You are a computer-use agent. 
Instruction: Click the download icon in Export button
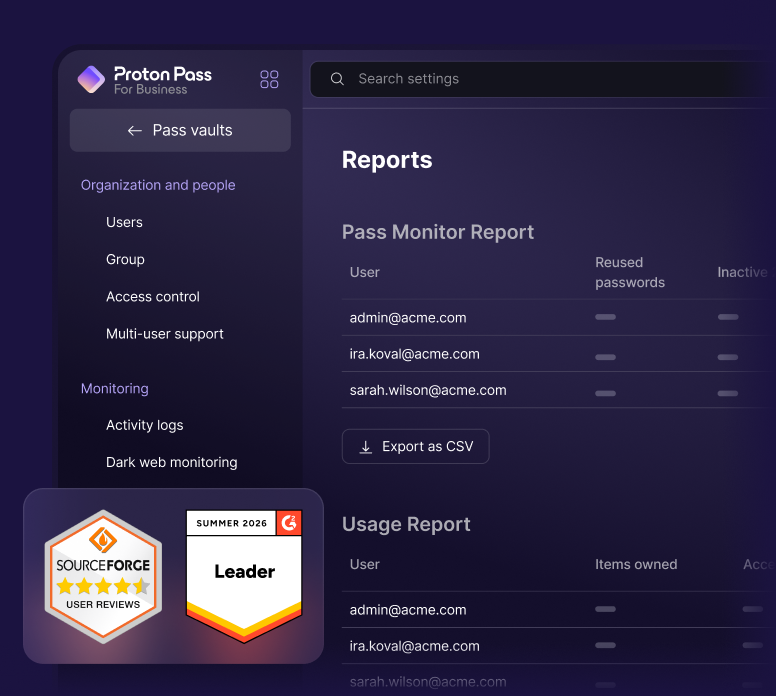click(x=366, y=447)
